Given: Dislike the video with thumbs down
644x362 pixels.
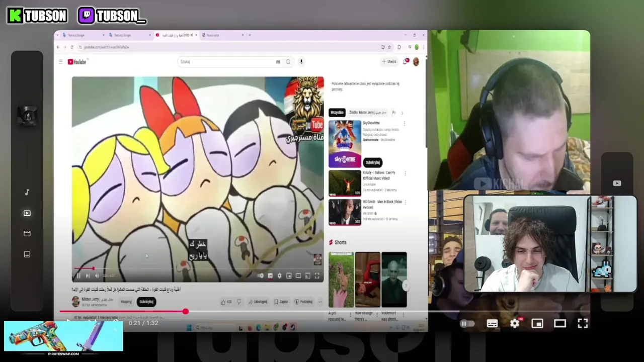Looking at the screenshot, I should [239, 302].
